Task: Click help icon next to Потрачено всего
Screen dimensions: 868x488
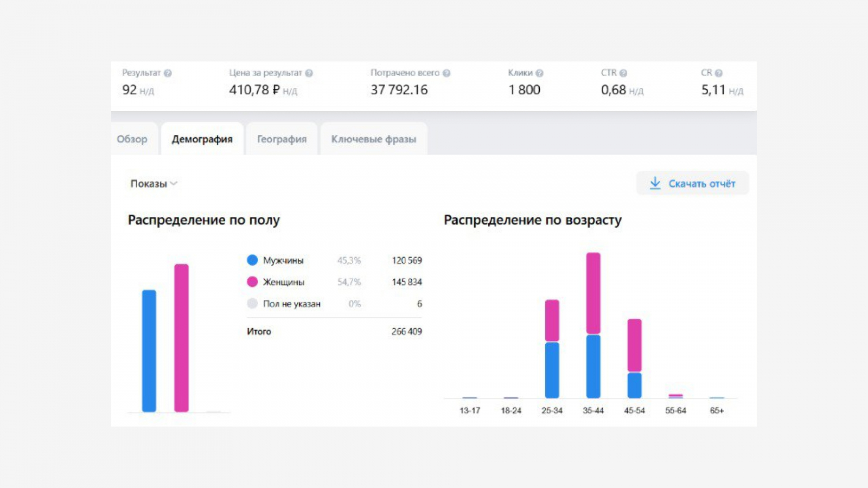Action: 446,73
